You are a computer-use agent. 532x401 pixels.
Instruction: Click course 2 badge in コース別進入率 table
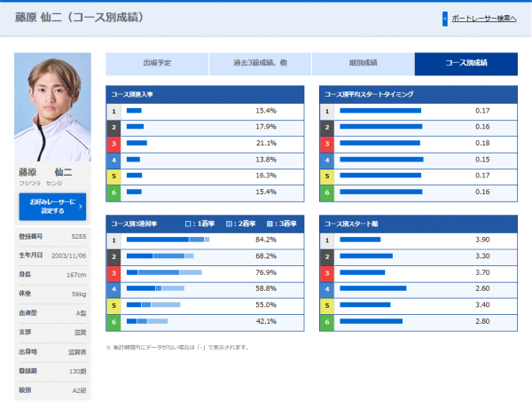[113, 128]
